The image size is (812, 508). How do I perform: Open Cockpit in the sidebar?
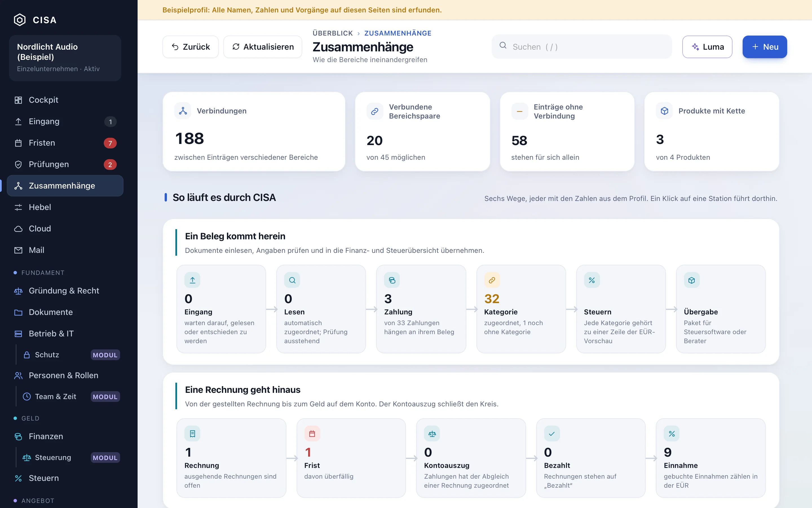click(x=65, y=100)
